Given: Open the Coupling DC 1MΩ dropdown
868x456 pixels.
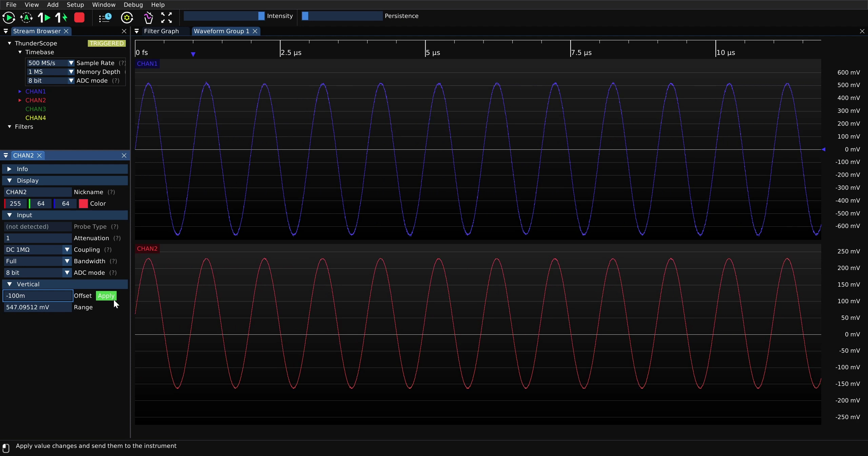Looking at the screenshot, I should pyautogui.click(x=37, y=250).
